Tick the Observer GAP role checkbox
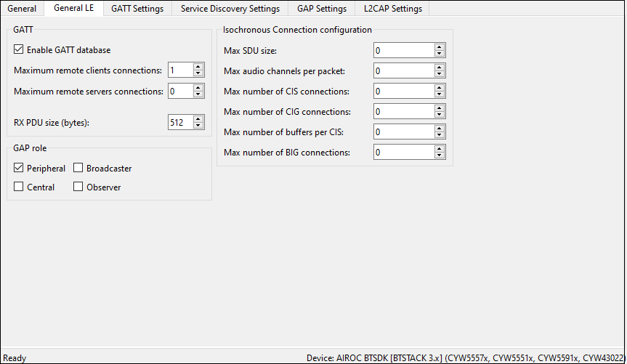Image resolution: width=627 pixels, height=364 pixels. click(78, 187)
